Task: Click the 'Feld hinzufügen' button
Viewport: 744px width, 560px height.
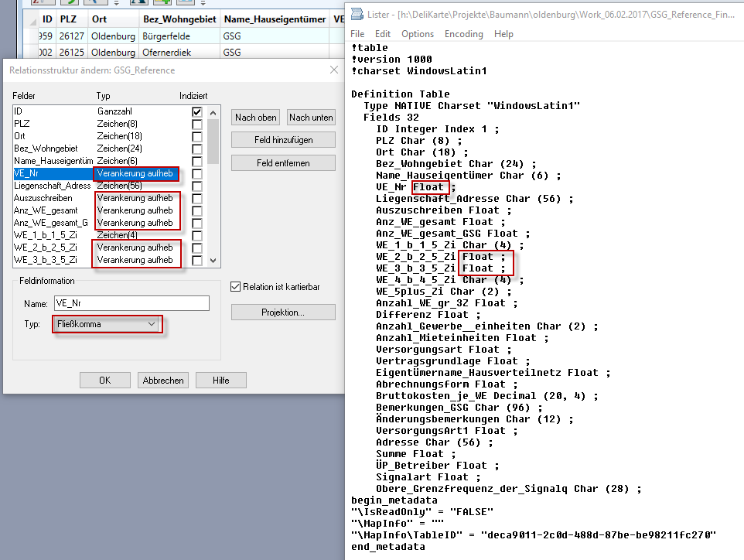Action: (282, 140)
